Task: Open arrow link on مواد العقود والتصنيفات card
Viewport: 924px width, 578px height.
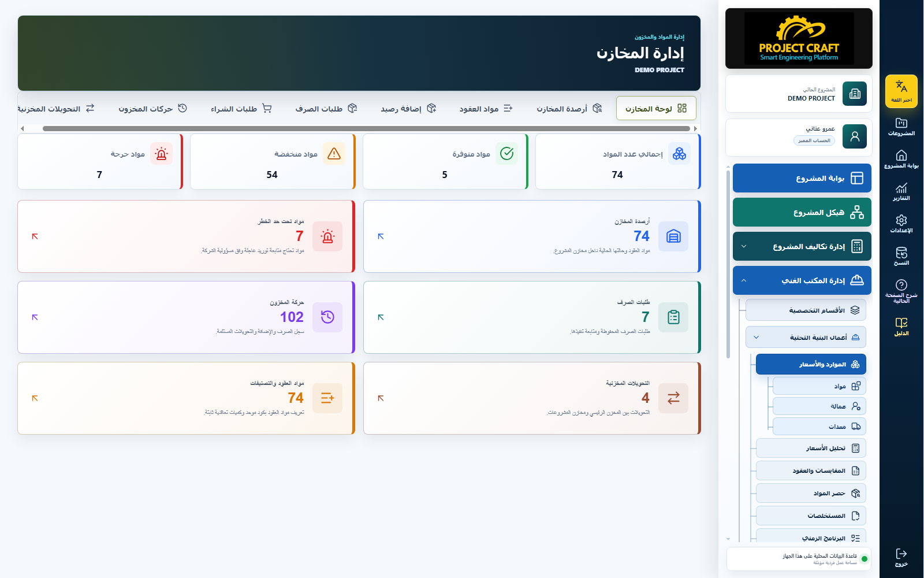Action: [35, 398]
